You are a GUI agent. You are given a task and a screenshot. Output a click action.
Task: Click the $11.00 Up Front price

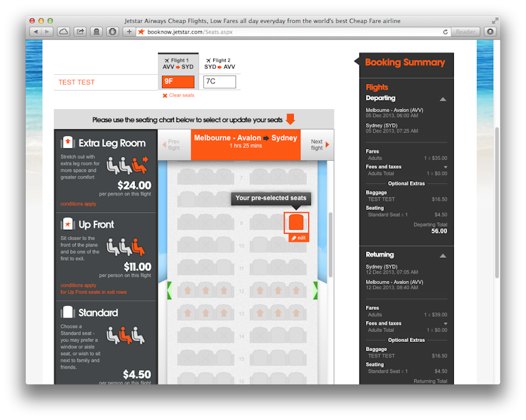click(x=137, y=267)
